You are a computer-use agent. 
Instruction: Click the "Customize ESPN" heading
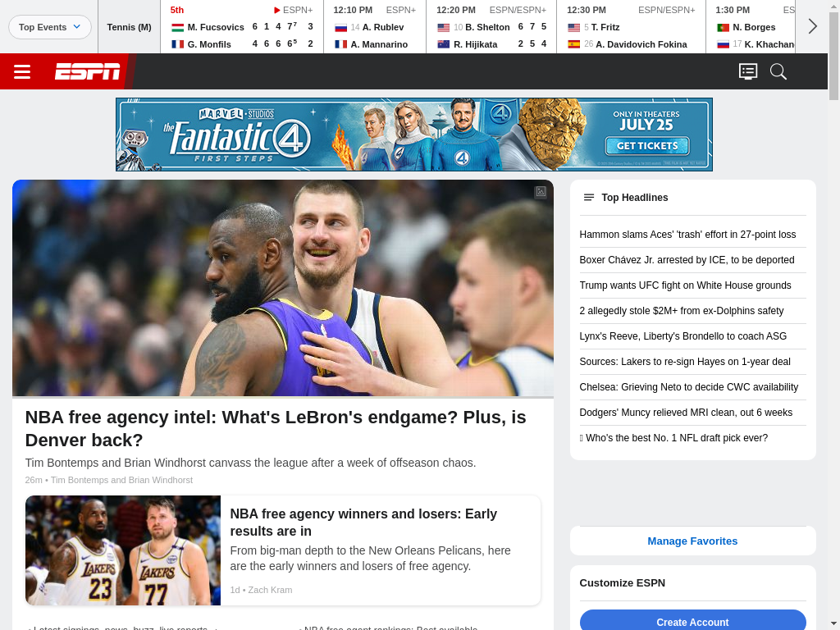point(622,583)
